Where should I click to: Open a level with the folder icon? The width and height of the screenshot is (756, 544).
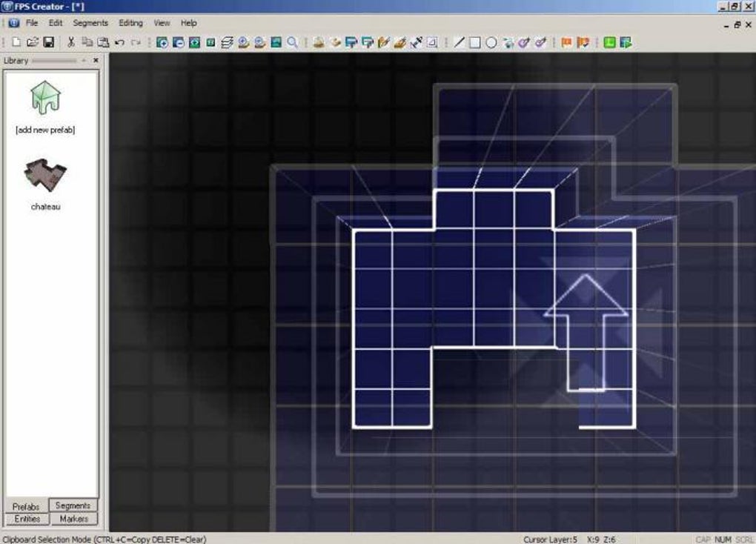33,42
